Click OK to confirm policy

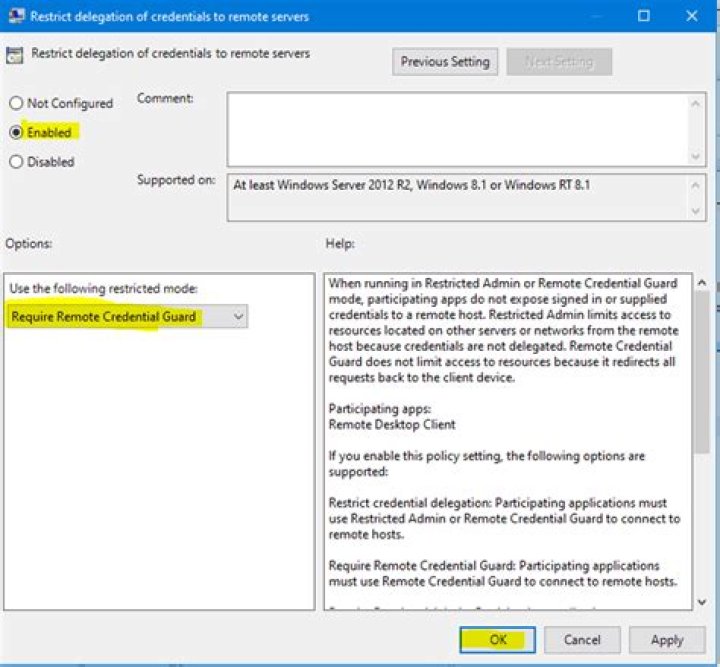point(498,639)
